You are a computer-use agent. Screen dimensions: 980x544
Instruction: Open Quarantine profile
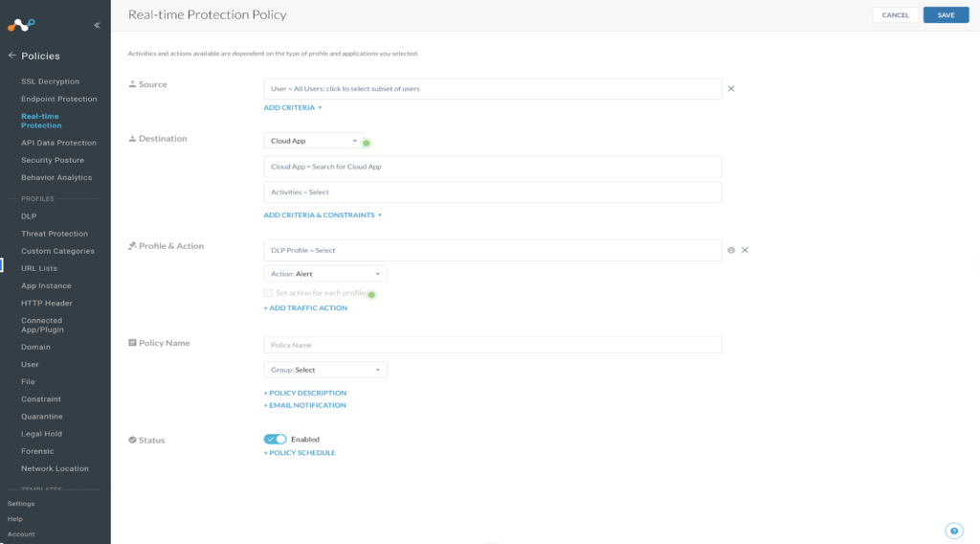(42, 417)
